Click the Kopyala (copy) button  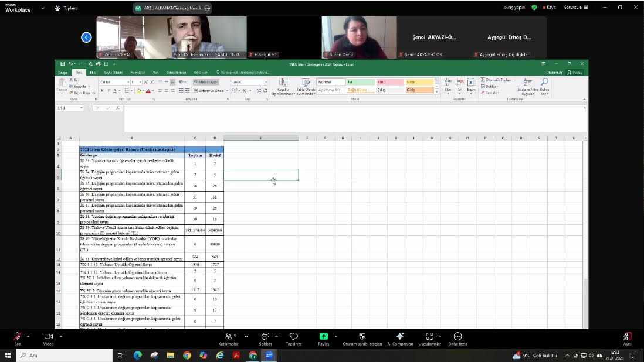tap(79, 87)
